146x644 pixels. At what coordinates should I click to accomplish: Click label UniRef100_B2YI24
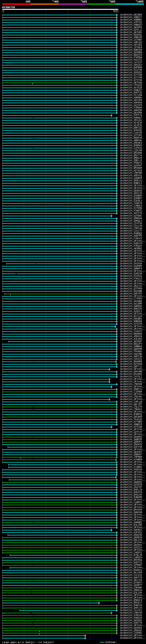click(x=131, y=316)
